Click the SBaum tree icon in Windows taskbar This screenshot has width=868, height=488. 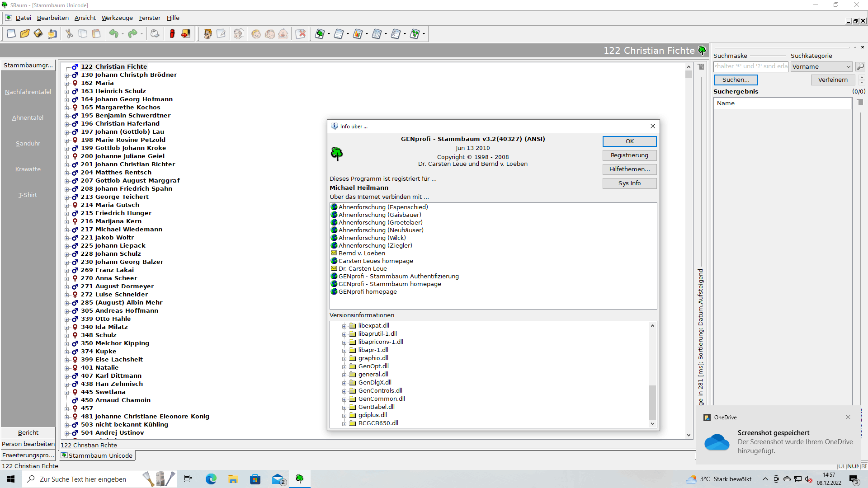click(299, 479)
